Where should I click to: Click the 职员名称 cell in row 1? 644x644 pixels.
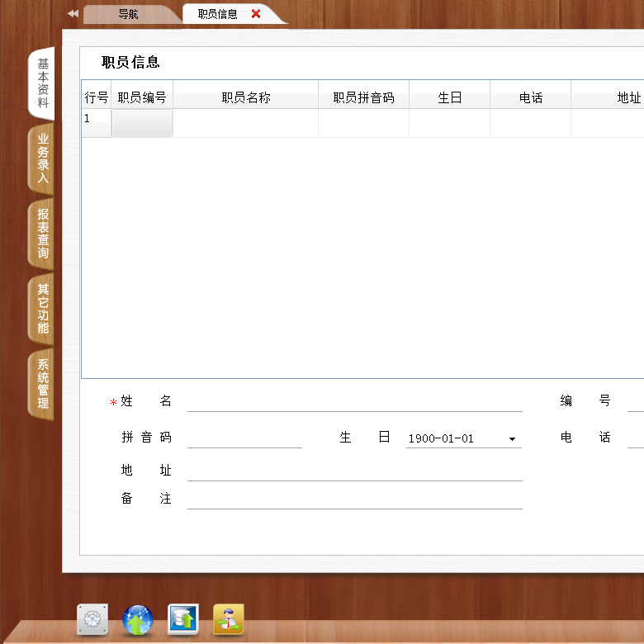coord(245,123)
